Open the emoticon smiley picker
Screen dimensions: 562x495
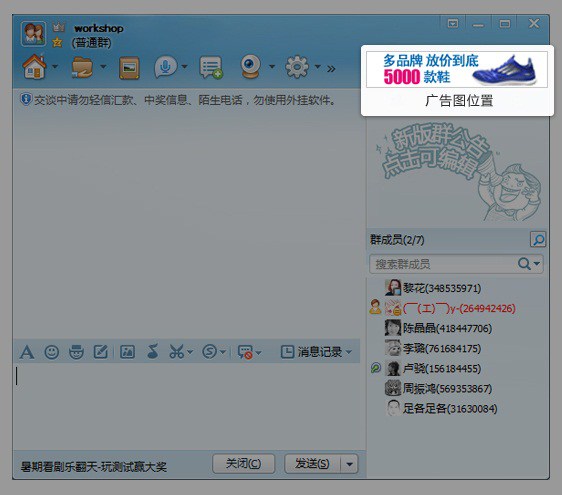click(x=52, y=352)
